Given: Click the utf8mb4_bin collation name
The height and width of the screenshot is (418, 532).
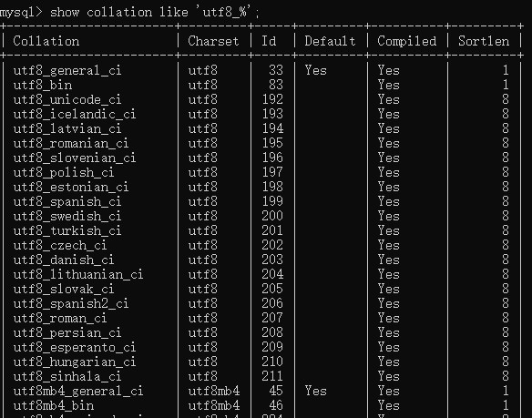Looking at the screenshot, I should 54,405.
